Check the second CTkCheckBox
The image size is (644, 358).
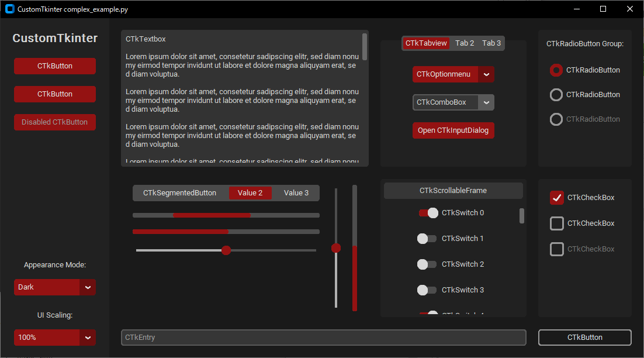pos(556,223)
